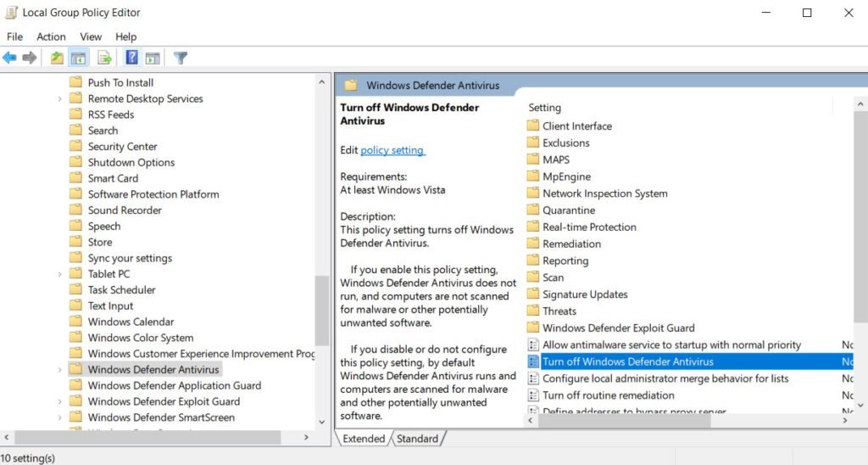Select Network Inspection System folder label

pos(605,193)
